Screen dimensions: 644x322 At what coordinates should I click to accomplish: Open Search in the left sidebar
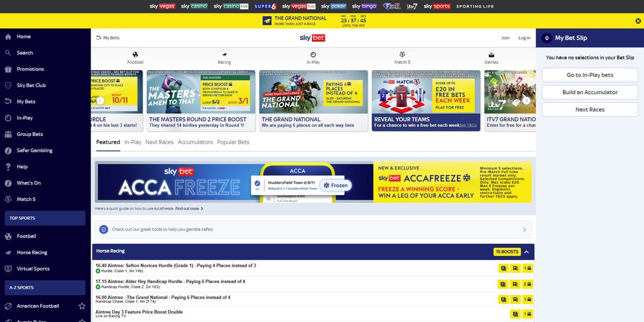pos(24,53)
